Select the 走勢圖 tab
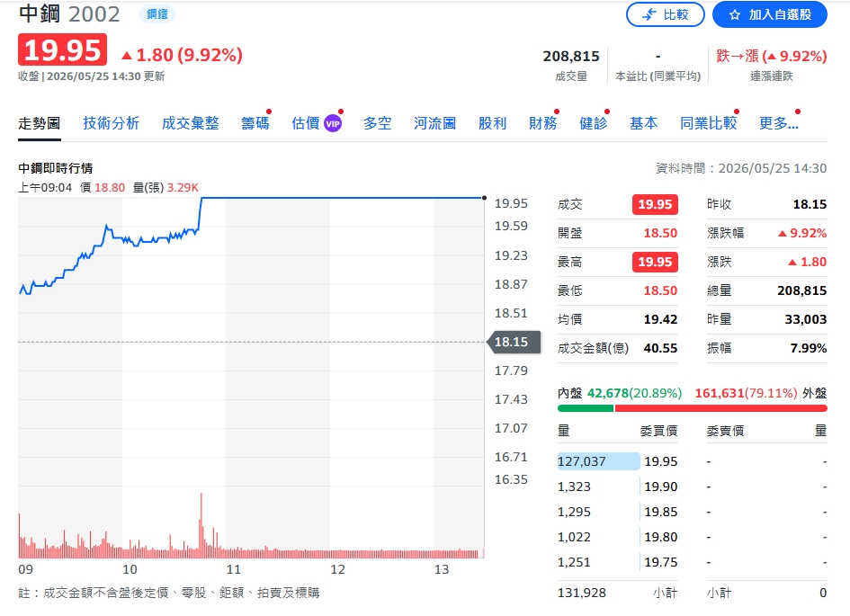The width and height of the screenshot is (850, 616). [x=39, y=123]
